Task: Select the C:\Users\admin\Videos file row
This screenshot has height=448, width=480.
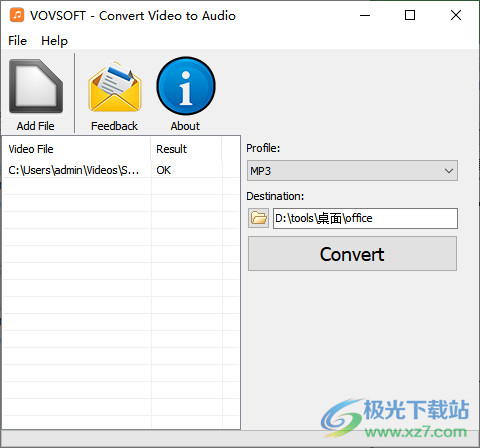Action: [121, 170]
